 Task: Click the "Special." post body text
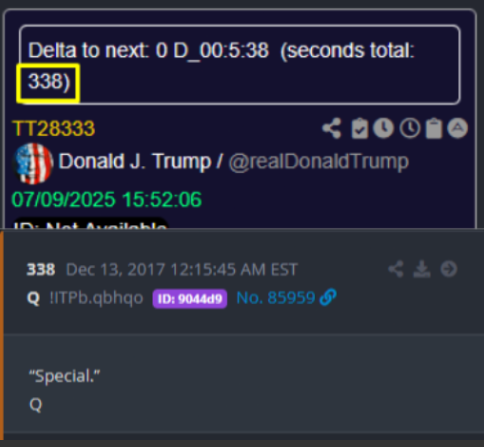pos(65,376)
